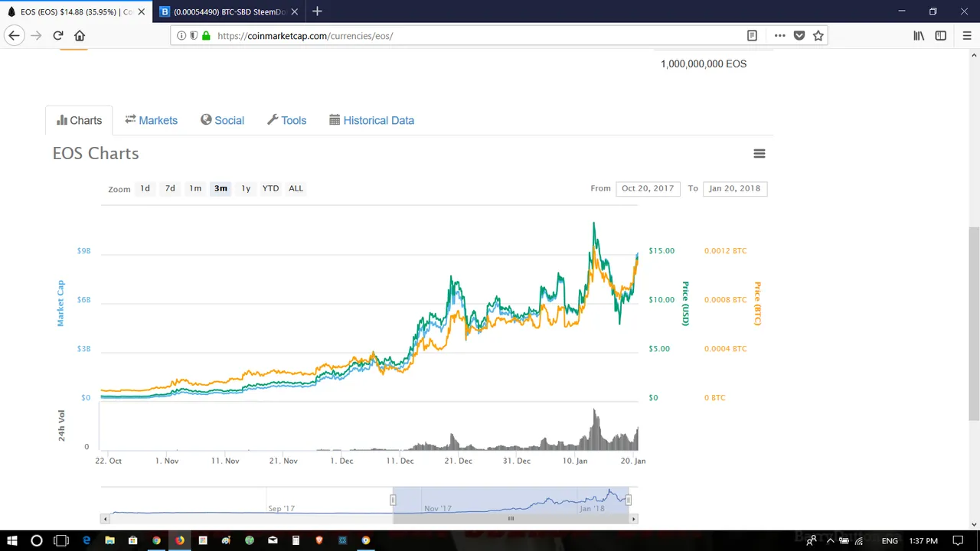The height and width of the screenshot is (551, 980).
Task: Open chart context menu hamburger icon
Action: pos(759,154)
